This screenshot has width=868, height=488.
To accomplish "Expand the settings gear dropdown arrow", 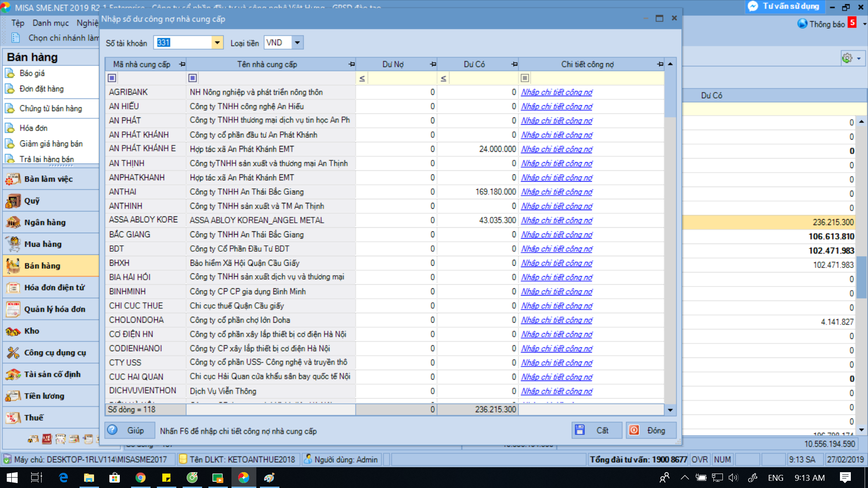I will click(x=859, y=58).
